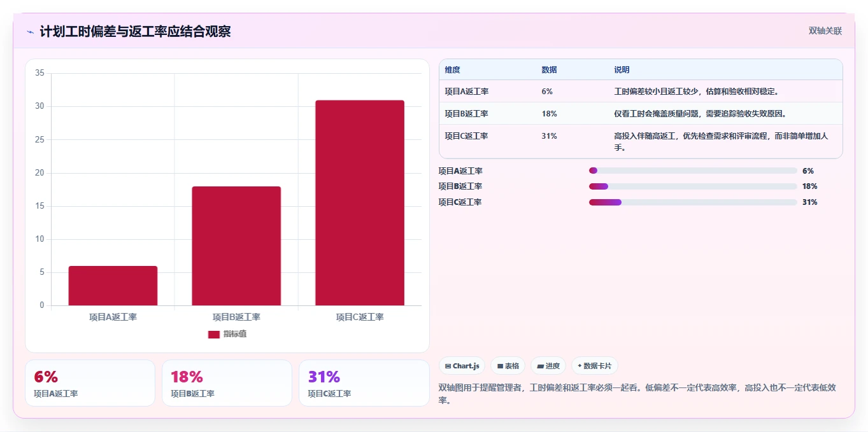Click the 数据卡片 tag chip

(594, 366)
